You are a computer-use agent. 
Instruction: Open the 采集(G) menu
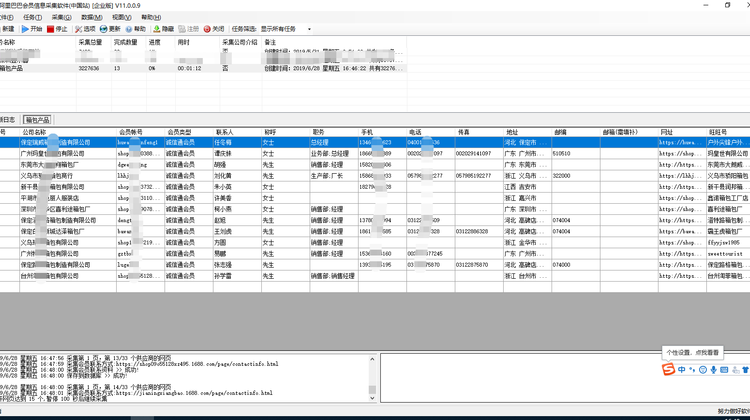[x=61, y=18]
